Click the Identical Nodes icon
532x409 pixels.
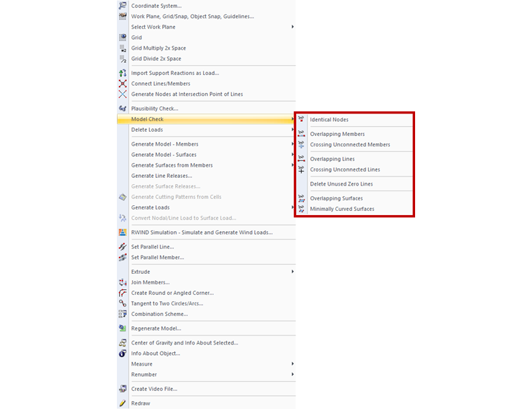tap(301, 119)
